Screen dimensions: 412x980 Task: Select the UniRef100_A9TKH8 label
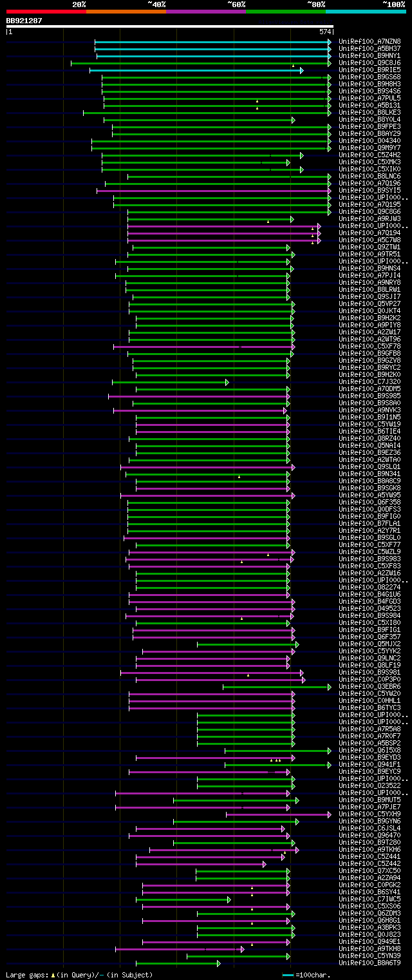370,948
